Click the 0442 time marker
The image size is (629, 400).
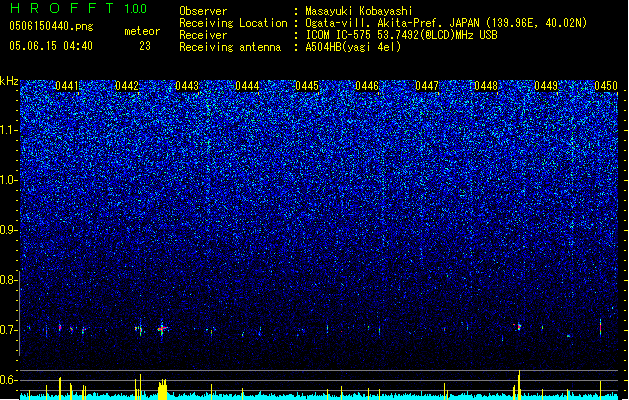pyautogui.click(x=127, y=86)
